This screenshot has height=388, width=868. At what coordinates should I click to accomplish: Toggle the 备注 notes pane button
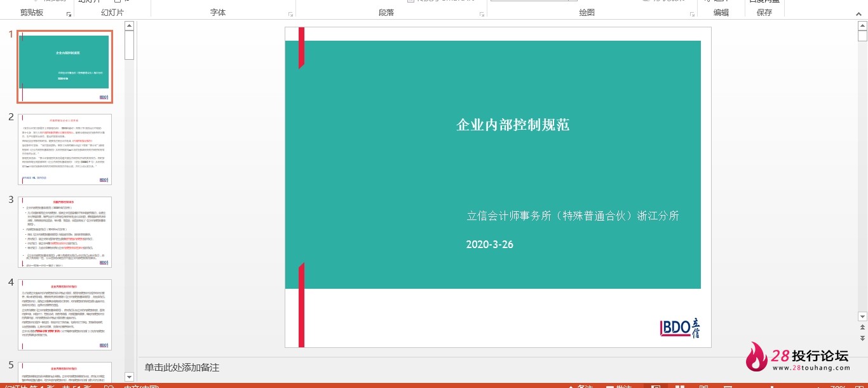click(580, 386)
